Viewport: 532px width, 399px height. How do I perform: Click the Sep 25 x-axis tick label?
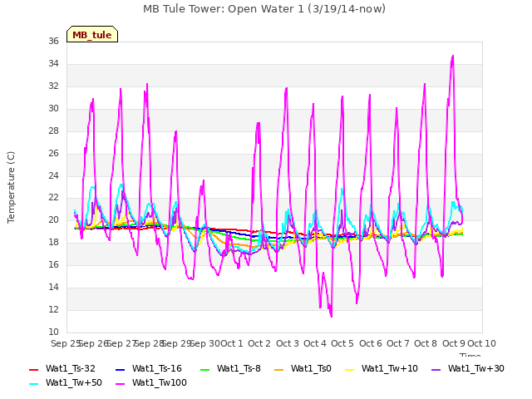pyautogui.click(x=65, y=343)
